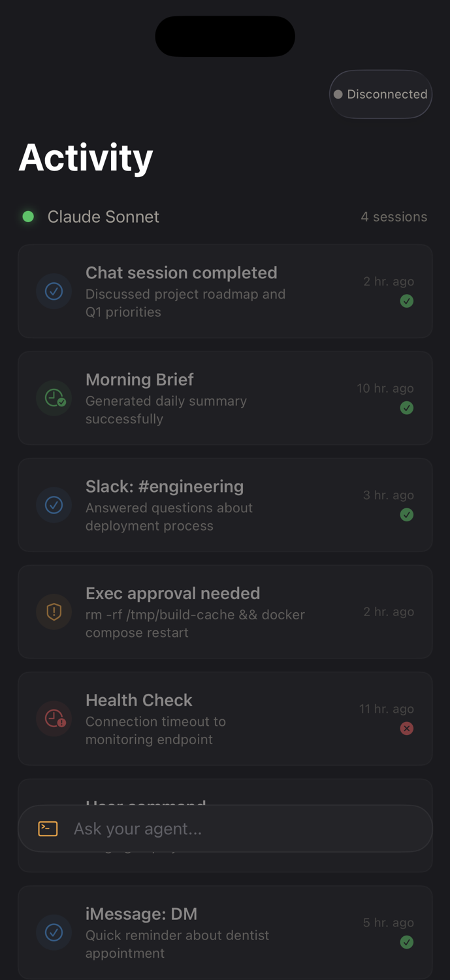Click the terminal prompt icon in the input bar
The image size is (450, 980).
47,828
